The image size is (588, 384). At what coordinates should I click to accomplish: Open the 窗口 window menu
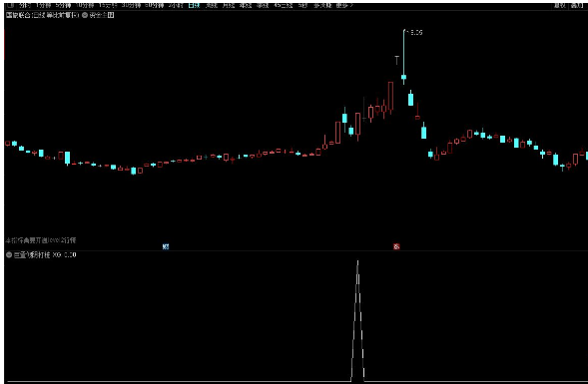[576, 6]
